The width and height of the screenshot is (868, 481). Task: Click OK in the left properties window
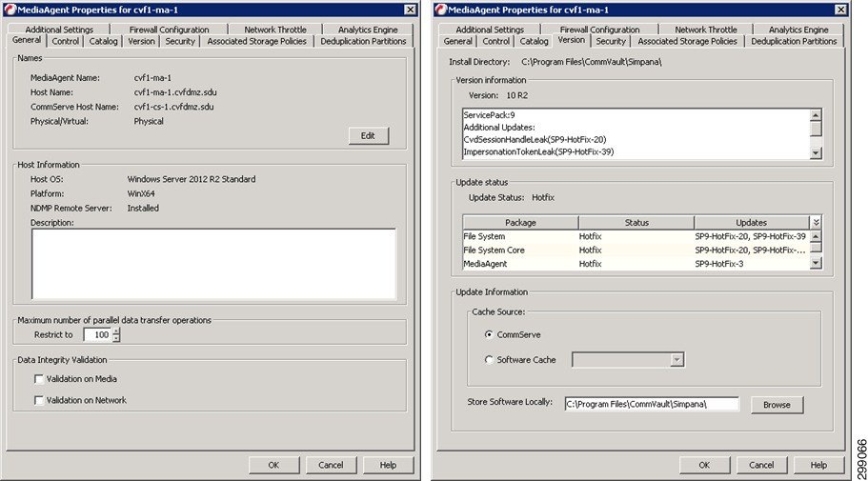(273, 465)
